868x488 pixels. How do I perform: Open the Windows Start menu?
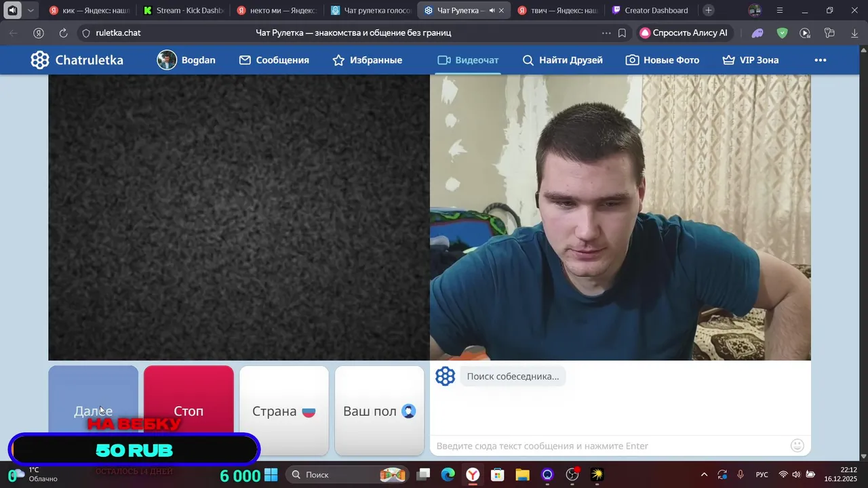click(271, 474)
